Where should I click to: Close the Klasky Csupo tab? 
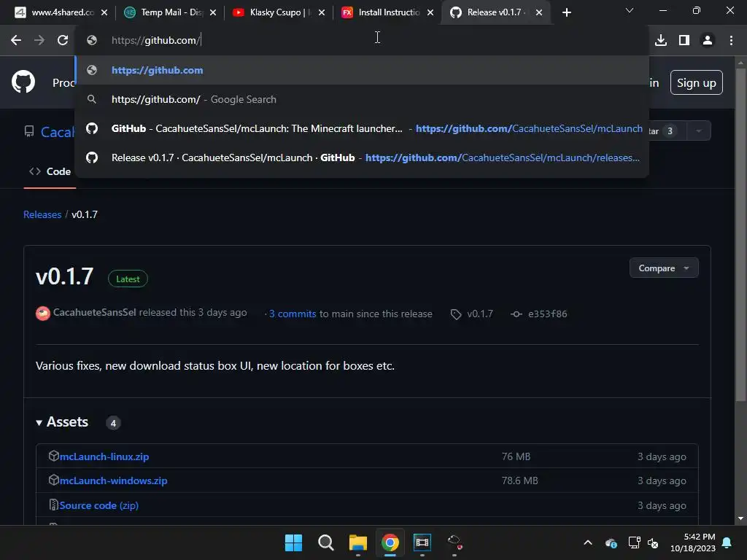click(x=322, y=12)
